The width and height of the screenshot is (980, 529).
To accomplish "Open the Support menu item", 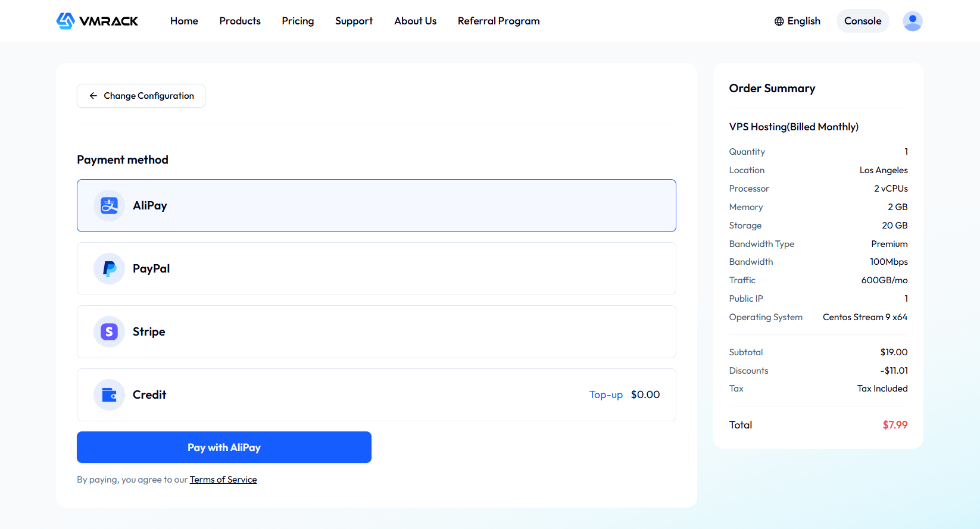I will pos(354,21).
